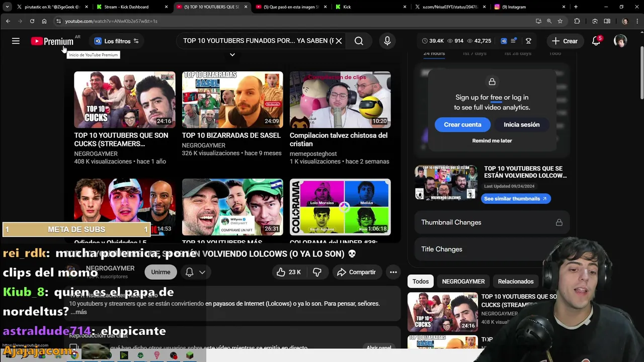This screenshot has height=362, width=644.
Task: Select the 24 hours analytics tab
Action: click(434, 53)
